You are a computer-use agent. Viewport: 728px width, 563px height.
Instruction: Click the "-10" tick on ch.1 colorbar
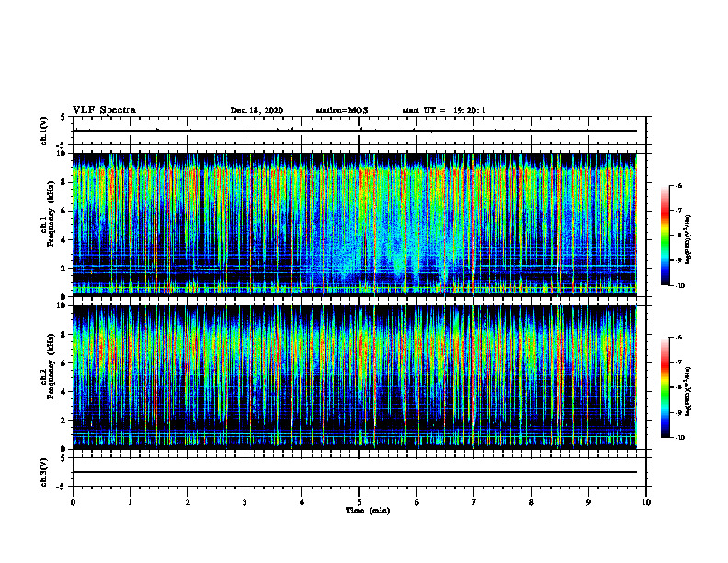(679, 286)
